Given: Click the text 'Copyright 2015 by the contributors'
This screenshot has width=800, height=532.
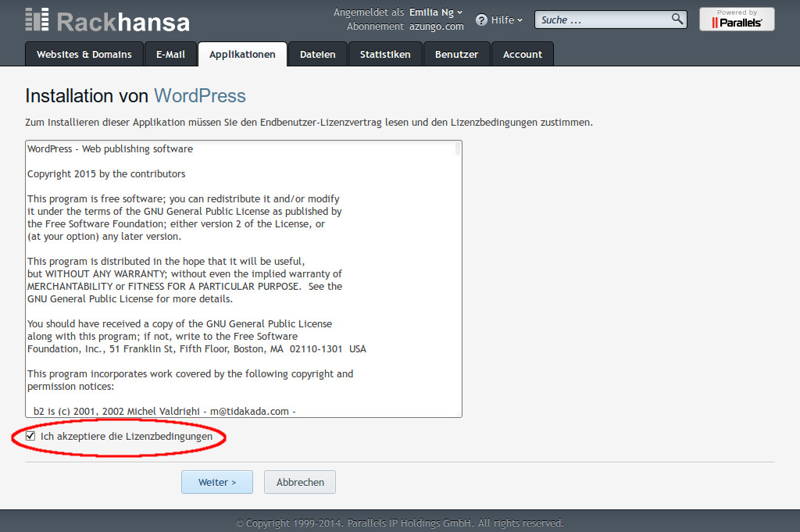Looking at the screenshot, I should point(106,174).
